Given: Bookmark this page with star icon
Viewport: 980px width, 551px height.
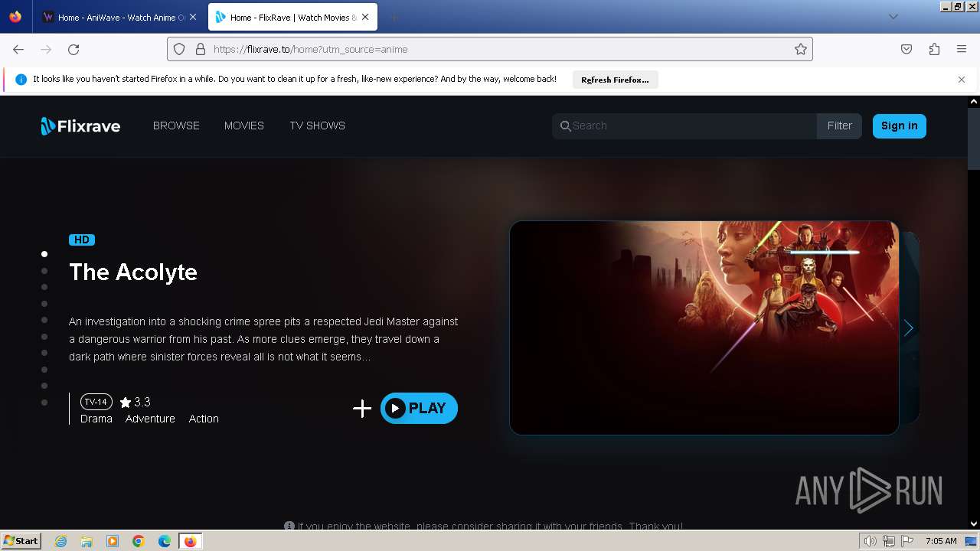Looking at the screenshot, I should coord(801,49).
